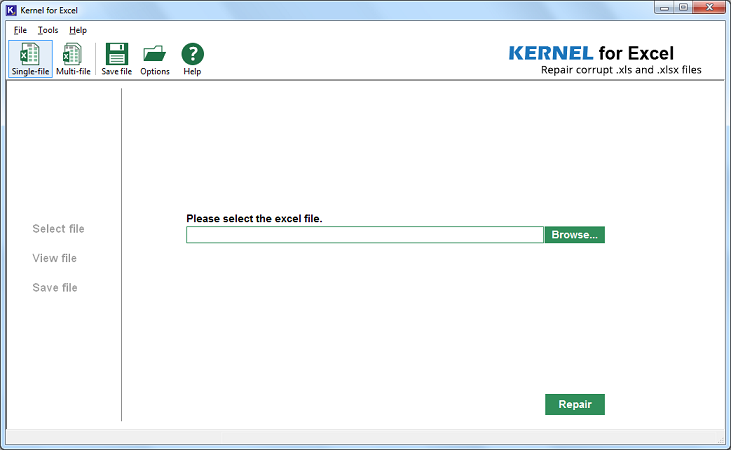Focus the excel file path input field
This screenshot has width=731, height=450.
pyautogui.click(x=364, y=235)
